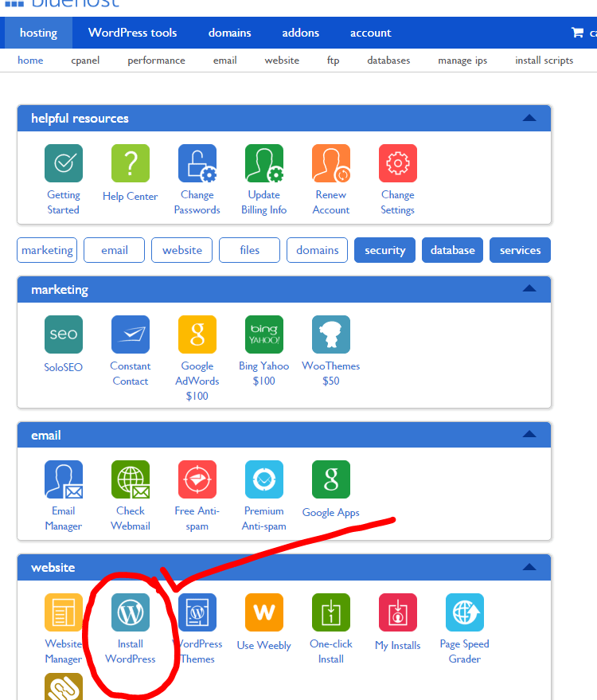Go to the home submenu link

click(30, 61)
